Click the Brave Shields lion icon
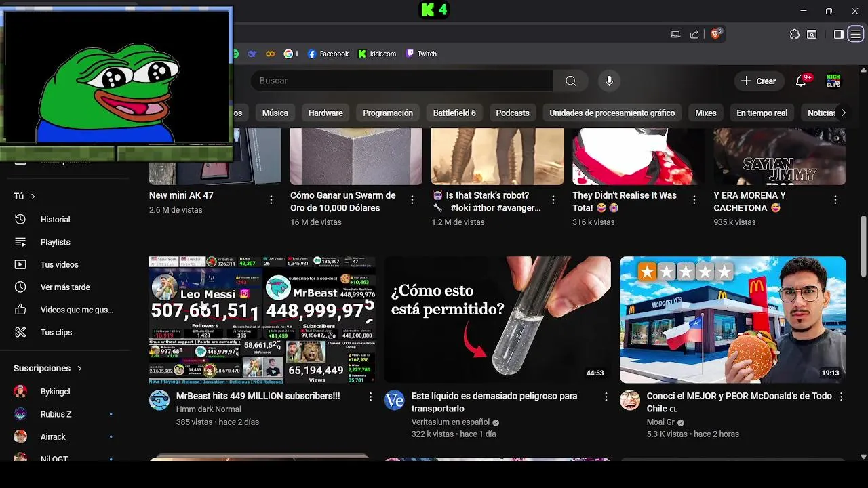This screenshot has height=488, width=868. [x=716, y=34]
